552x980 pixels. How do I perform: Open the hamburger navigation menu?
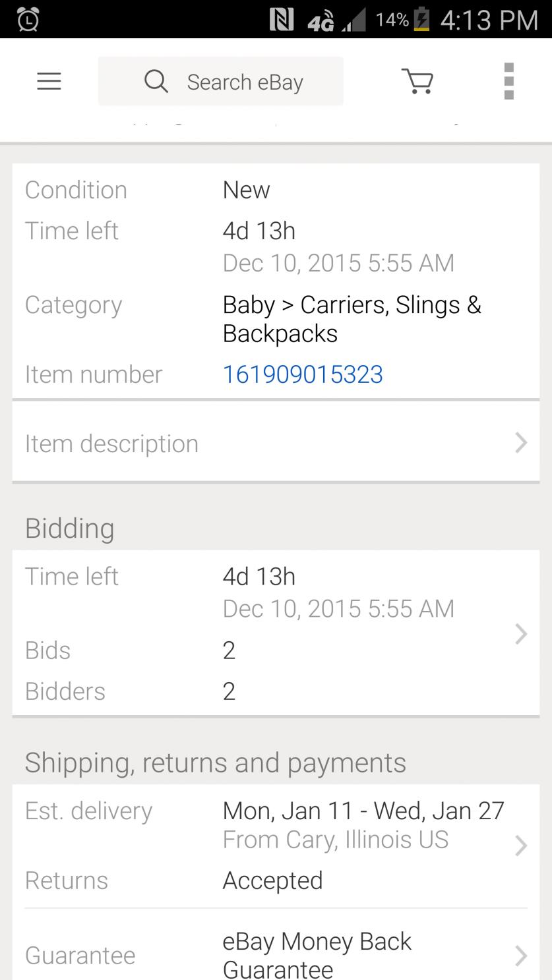(49, 81)
